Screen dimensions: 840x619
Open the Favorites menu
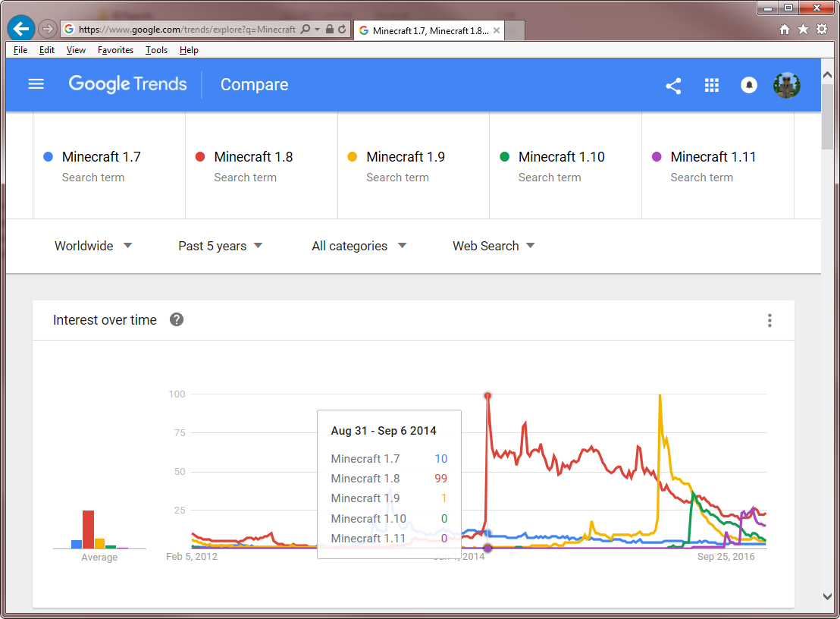[115, 50]
